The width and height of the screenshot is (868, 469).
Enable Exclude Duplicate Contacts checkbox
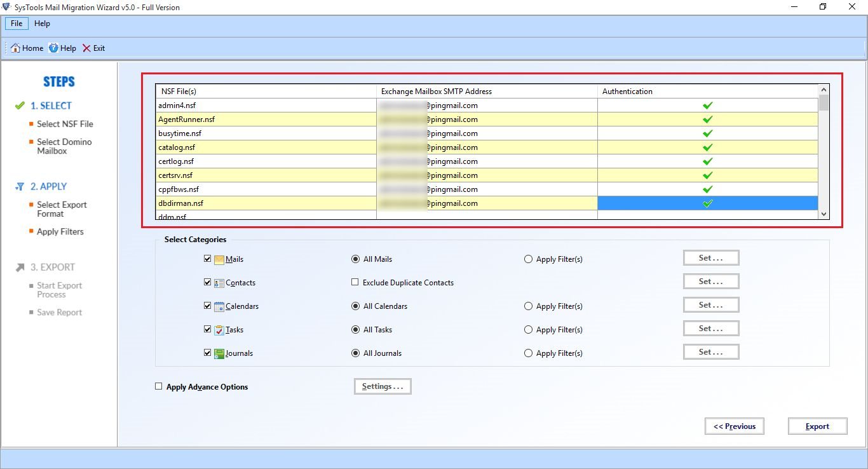(355, 283)
